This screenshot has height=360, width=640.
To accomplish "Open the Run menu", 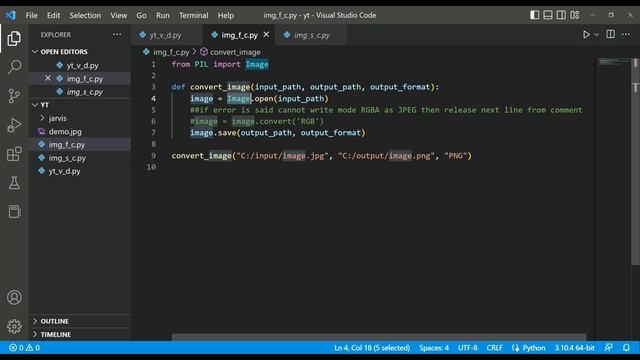I will [x=162, y=16].
